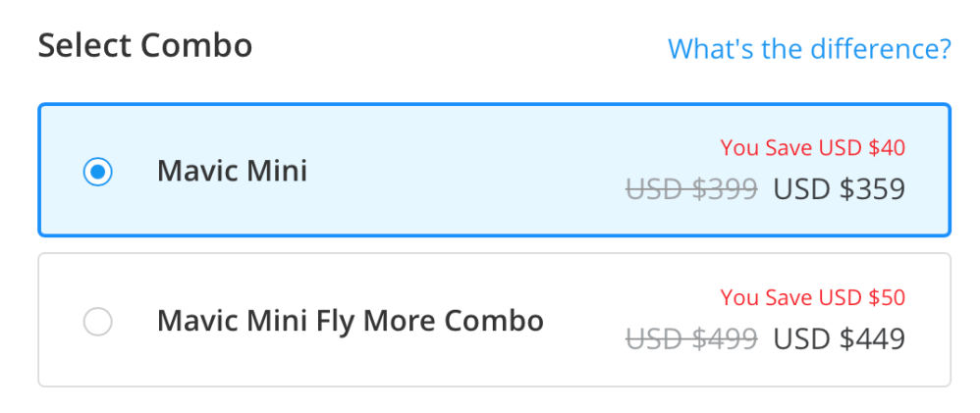The width and height of the screenshot is (980, 413).
Task: Click the filled blue radio circle
Action: [x=97, y=172]
